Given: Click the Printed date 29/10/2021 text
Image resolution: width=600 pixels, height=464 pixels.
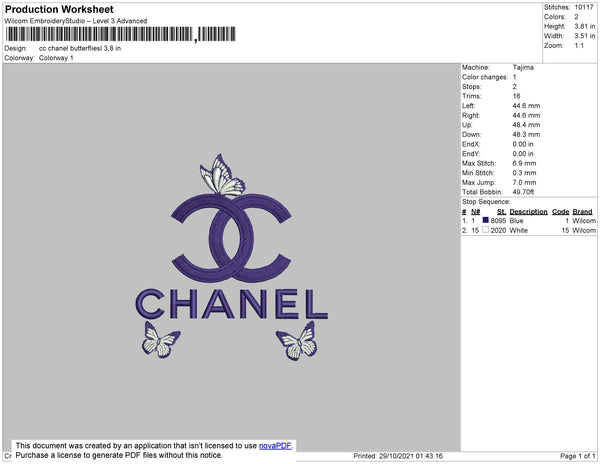Looking at the screenshot, I should coord(398,456).
